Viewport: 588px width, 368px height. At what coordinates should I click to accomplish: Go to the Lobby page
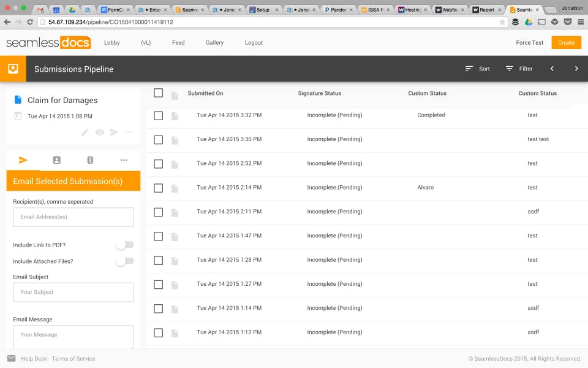[112, 43]
